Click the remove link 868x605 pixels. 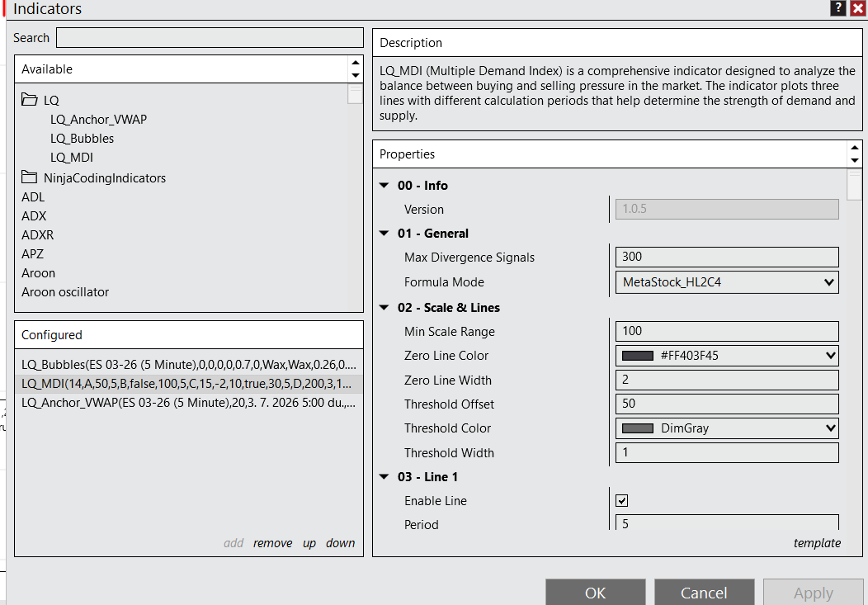point(272,543)
